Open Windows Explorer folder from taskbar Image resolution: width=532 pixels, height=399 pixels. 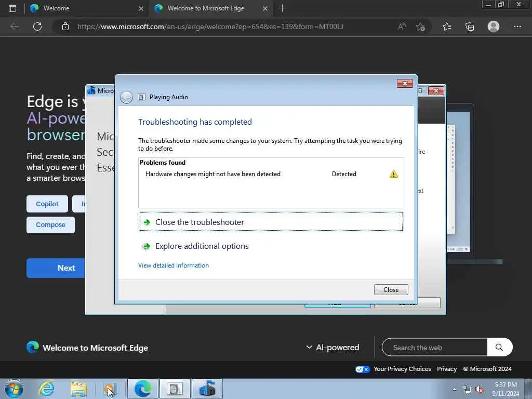coord(79,389)
